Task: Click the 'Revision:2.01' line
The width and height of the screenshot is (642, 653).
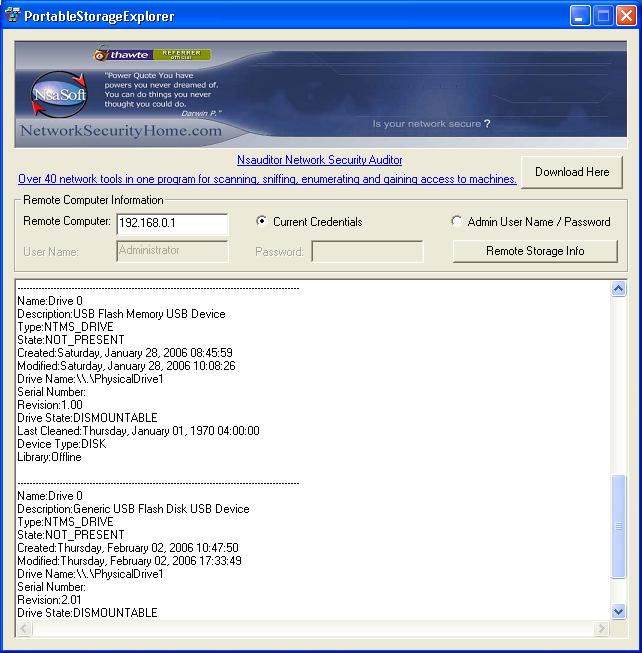Action: [x=49, y=600]
